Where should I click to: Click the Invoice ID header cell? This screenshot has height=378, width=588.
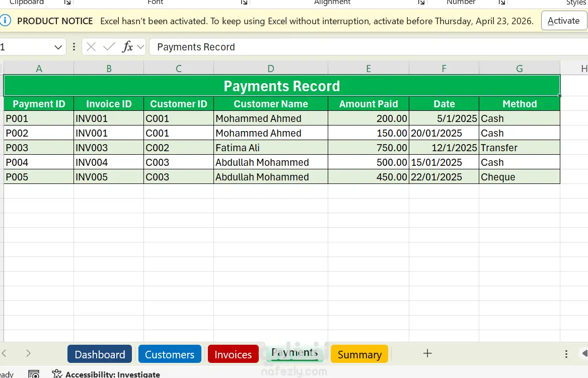pos(109,104)
